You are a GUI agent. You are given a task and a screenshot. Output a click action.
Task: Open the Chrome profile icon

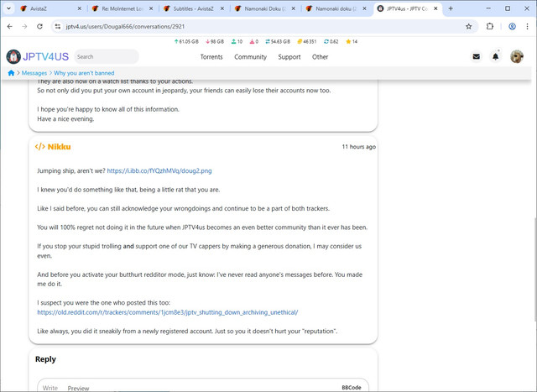coord(512,26)
